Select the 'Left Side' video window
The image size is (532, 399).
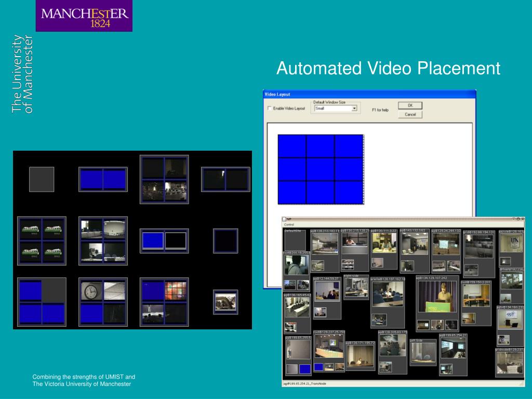point(423,352)
